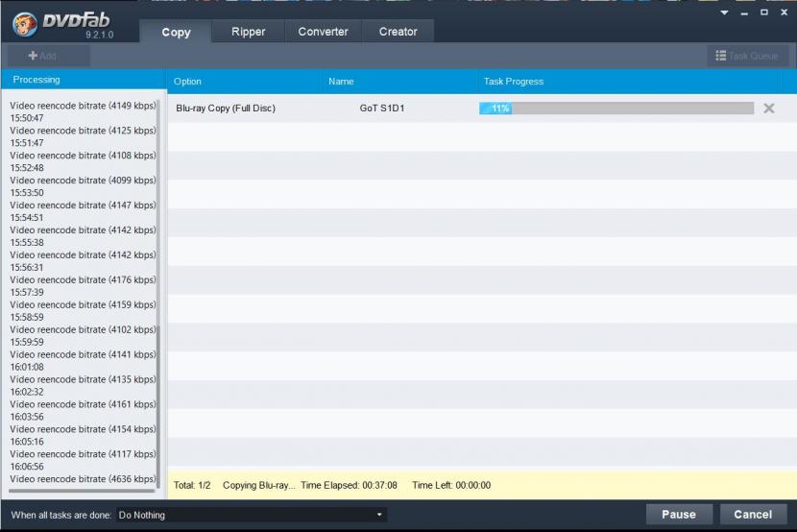Select log entry with bitrate 4108 kbps

coord(83,156)
